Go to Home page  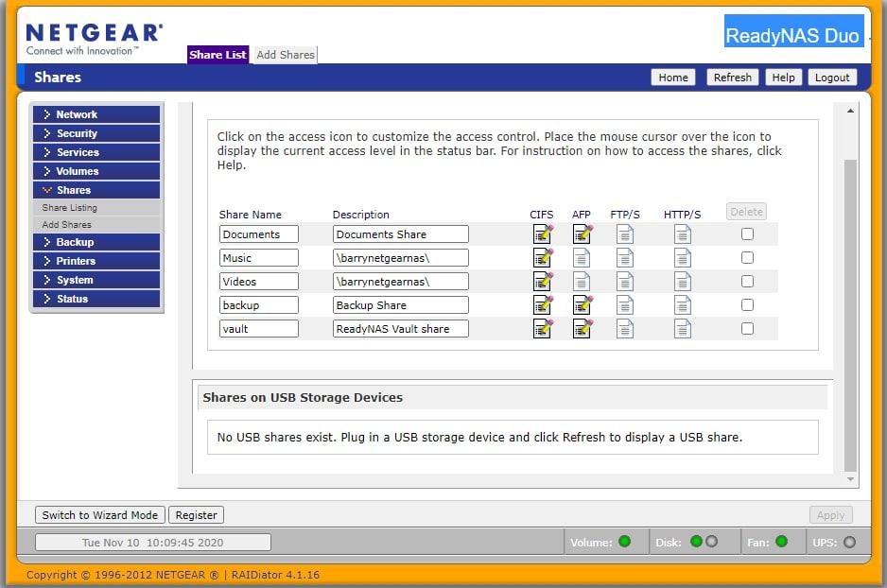(673, 78)
